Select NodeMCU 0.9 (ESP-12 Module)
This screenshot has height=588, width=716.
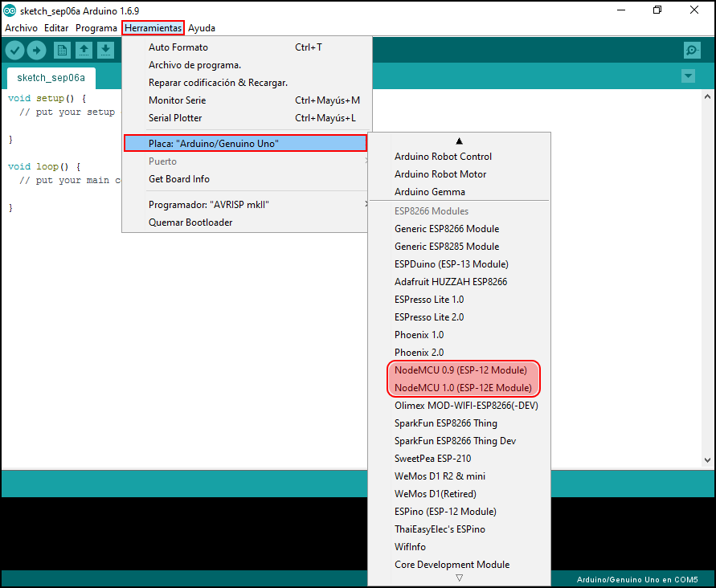459,370
